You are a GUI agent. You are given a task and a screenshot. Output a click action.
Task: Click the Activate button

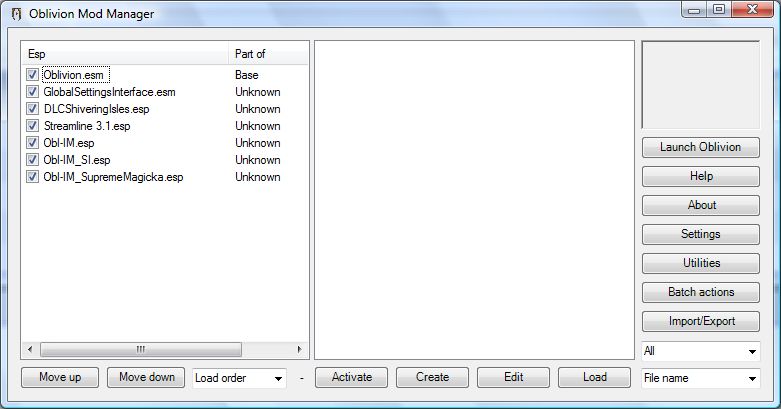click(x=351, y=377)
